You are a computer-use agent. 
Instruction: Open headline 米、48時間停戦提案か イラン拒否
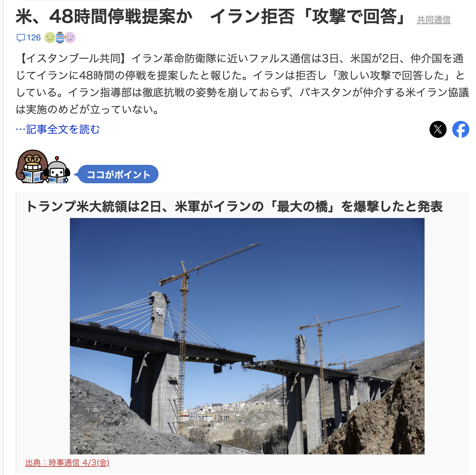tap(211, 16)
